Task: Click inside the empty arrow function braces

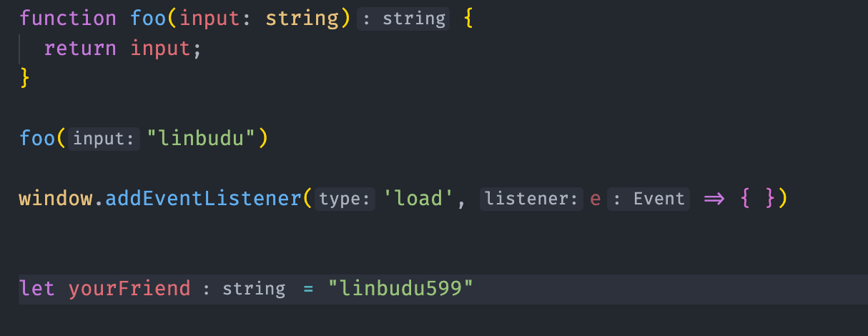Action: (x=758, y=199)
